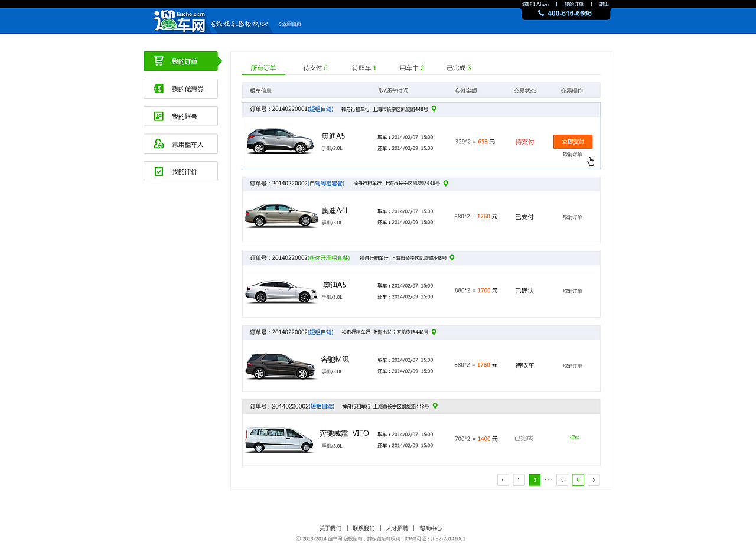Click map pin on 帮你开周租套餐 order
This screenshot has height=555, width=756.
pyautogui.click(x=452, y=257)
